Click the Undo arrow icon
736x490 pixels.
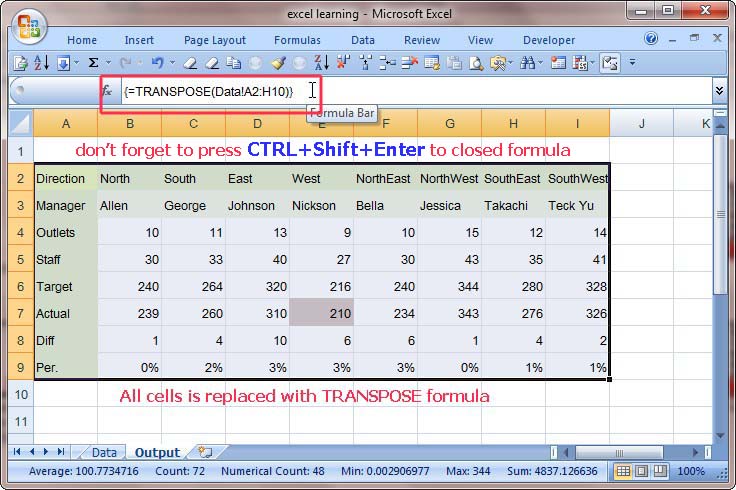(x=158, y=62)
